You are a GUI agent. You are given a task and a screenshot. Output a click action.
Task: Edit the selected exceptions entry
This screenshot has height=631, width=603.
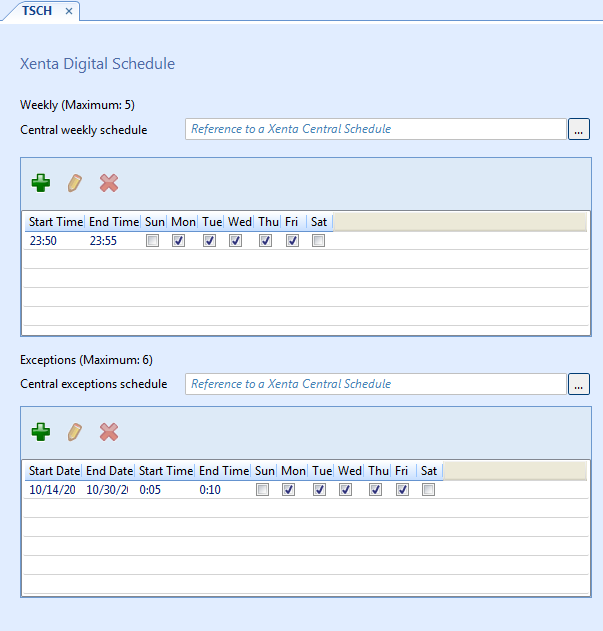click(74, 432)
